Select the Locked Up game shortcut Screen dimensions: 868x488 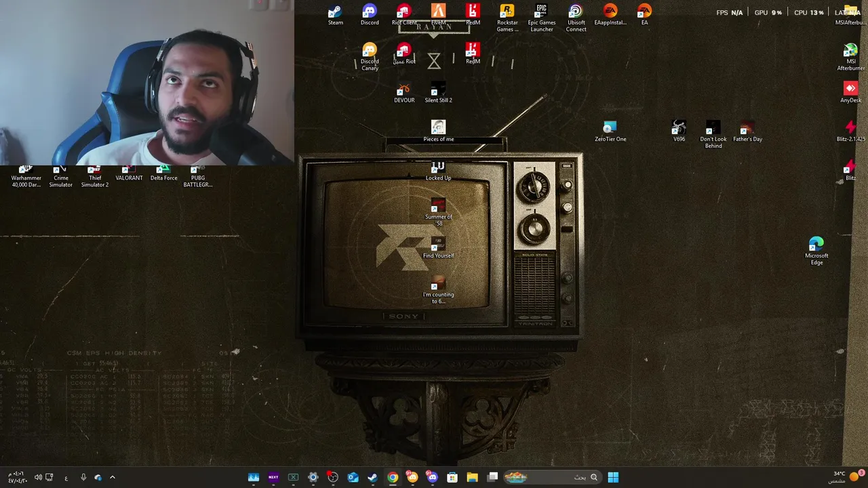pyautogui.click(x=438, y=171)
